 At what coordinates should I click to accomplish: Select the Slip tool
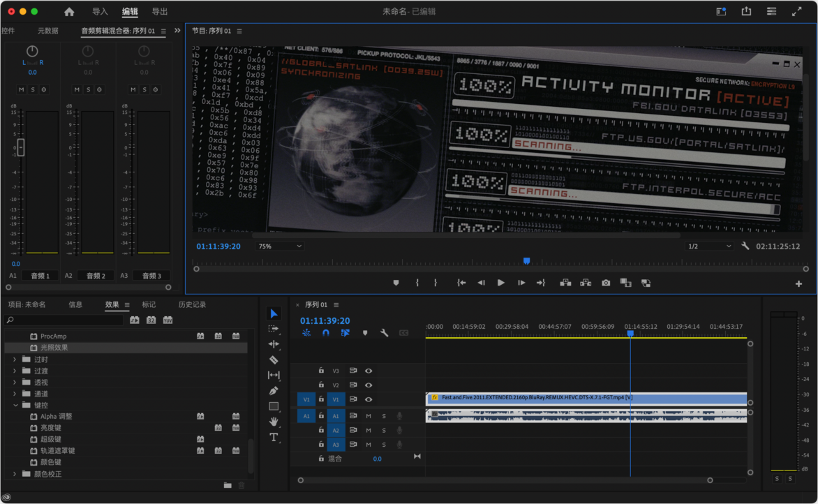[x=274, y=375]
